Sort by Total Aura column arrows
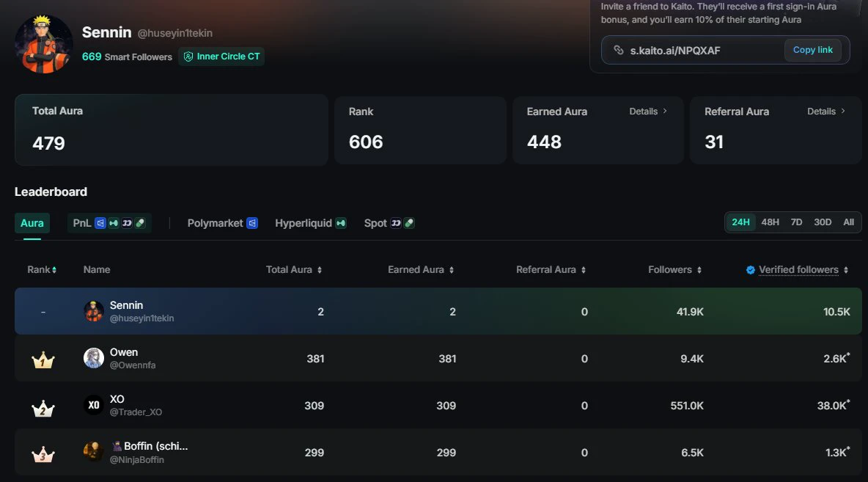 tap(320, 271)
